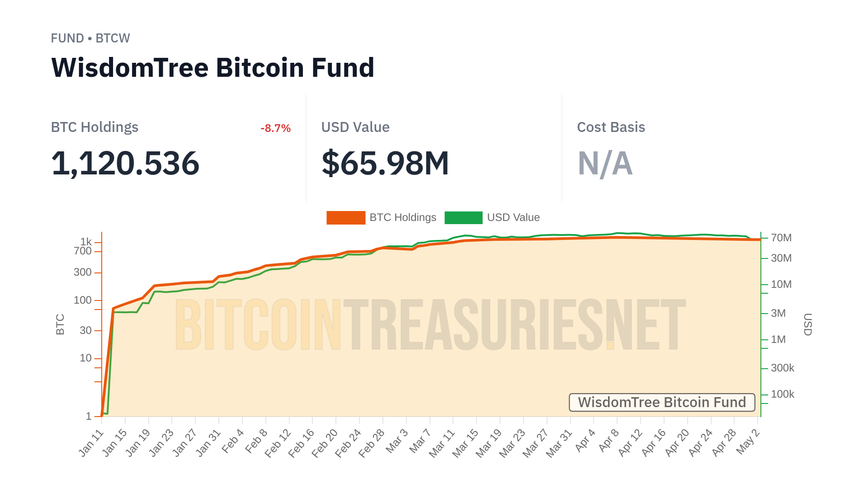This screenshot has width=868, height=488.
Task: Click the 1k tick on BTC axis
Action: (86, 242)
